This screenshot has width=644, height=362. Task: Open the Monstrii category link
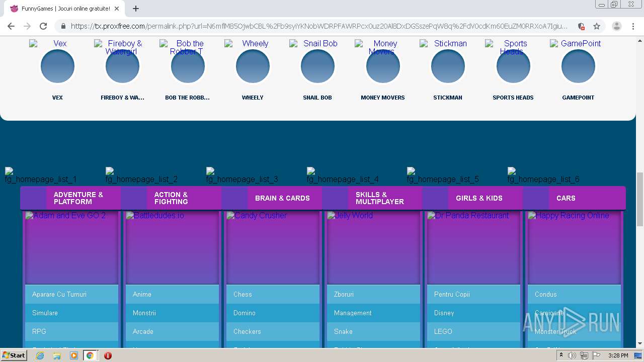[172, 313]
